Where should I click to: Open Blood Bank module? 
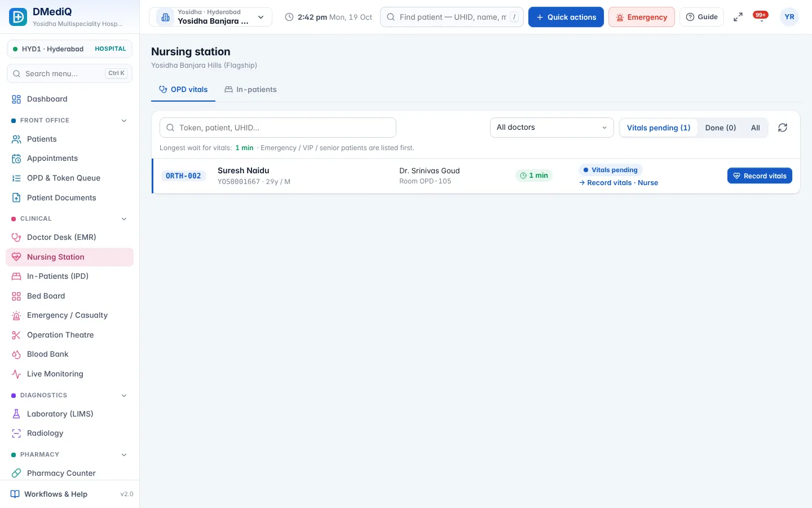click(x=69, y=354)
